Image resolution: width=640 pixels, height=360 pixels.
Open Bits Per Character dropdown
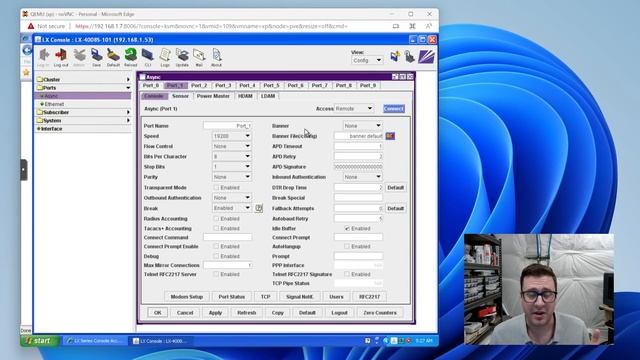pos(231,156)
